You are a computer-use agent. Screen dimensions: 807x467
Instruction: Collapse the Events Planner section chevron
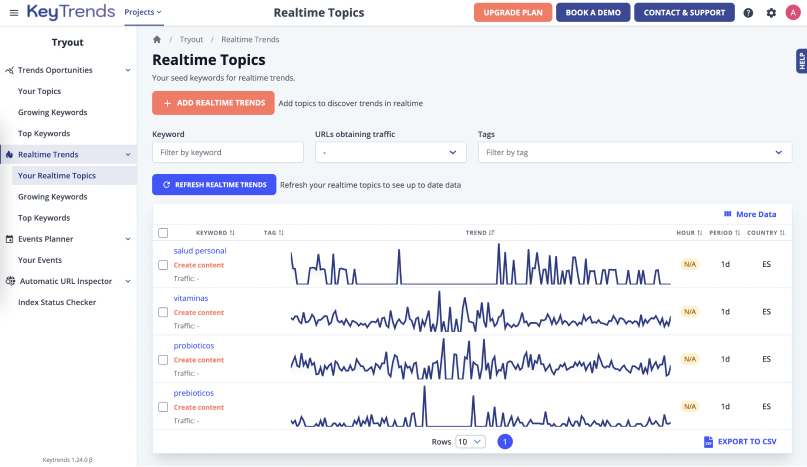point(128,239)
